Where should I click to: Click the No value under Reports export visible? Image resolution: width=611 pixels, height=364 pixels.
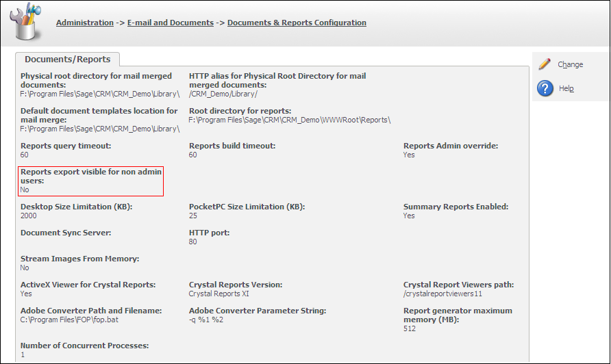click(25, 190)
